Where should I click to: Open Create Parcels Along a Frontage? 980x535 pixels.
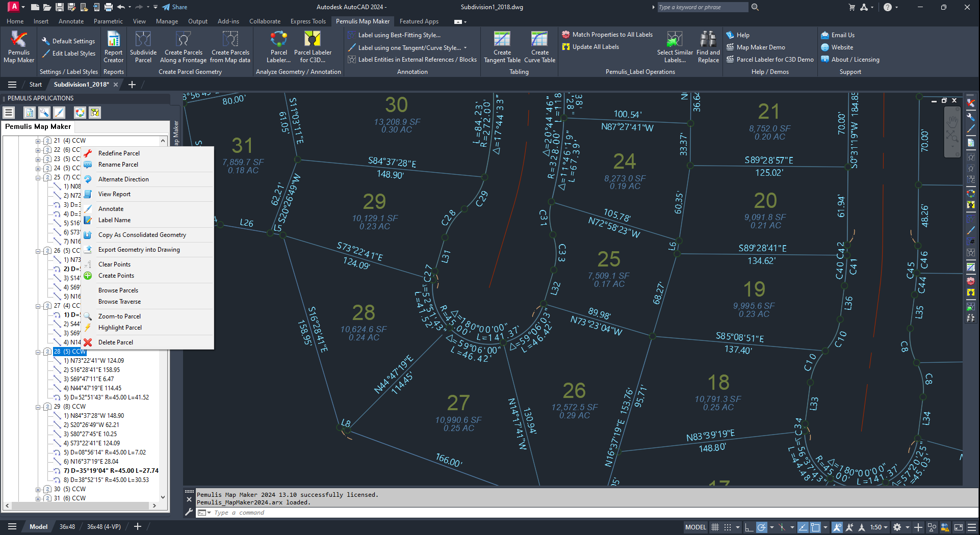point(183,47)
